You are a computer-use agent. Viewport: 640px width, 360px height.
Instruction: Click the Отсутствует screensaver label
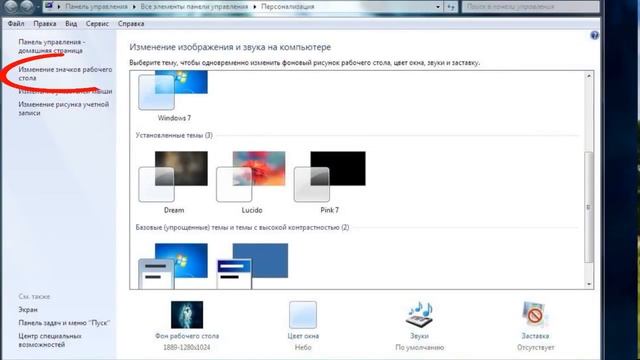(535, 347)
